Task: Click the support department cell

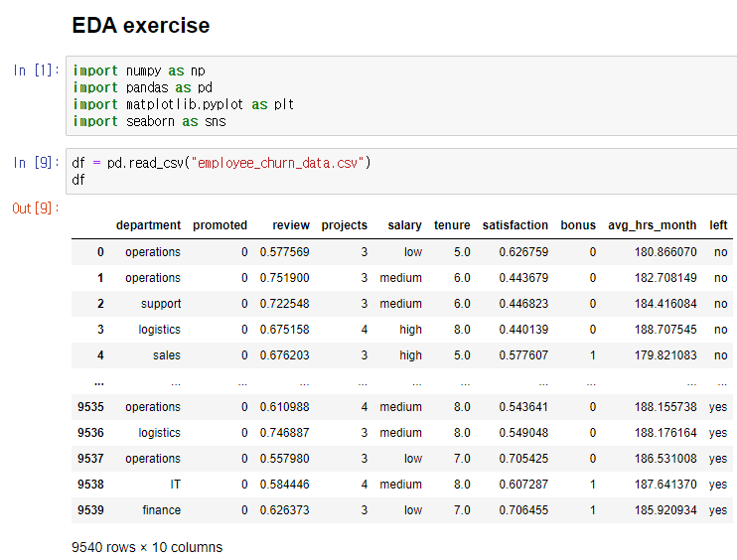Action: (x=161, y=304)
